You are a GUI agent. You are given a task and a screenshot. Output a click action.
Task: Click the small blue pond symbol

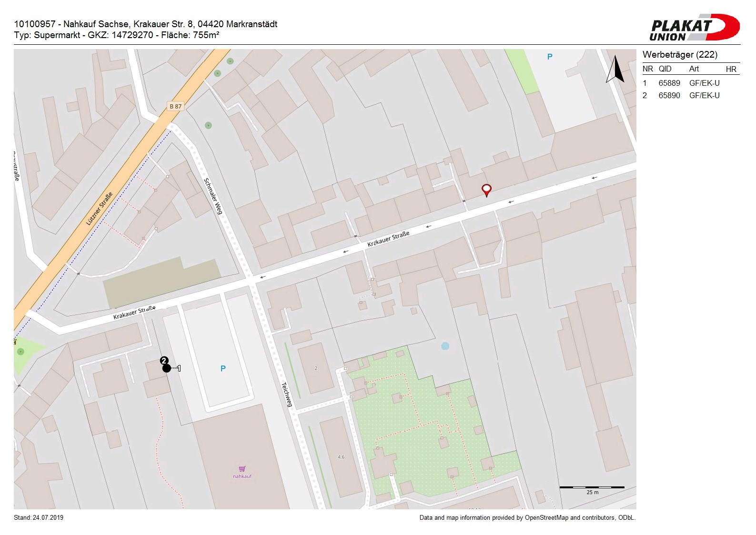pyautogui.click(x=445, y=346)
